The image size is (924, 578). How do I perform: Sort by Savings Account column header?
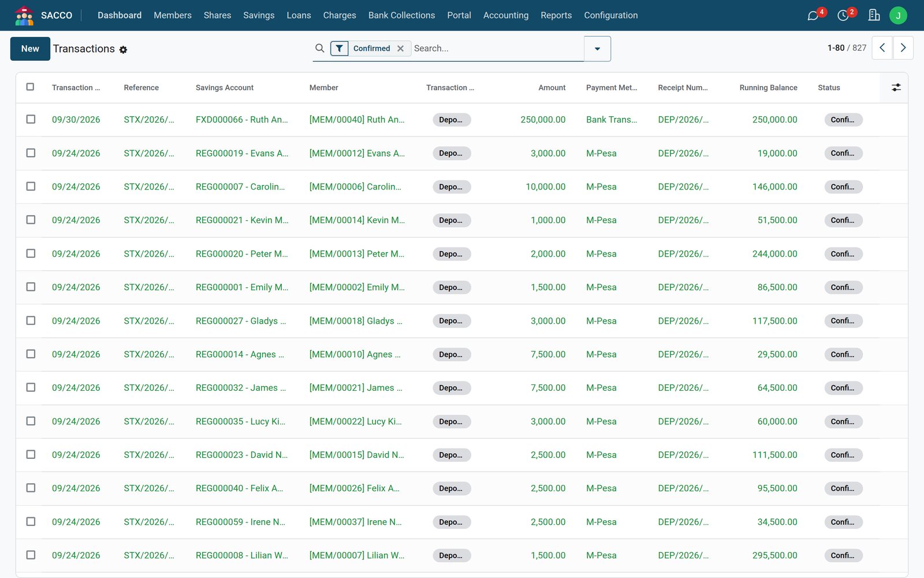tap(225, 88)
